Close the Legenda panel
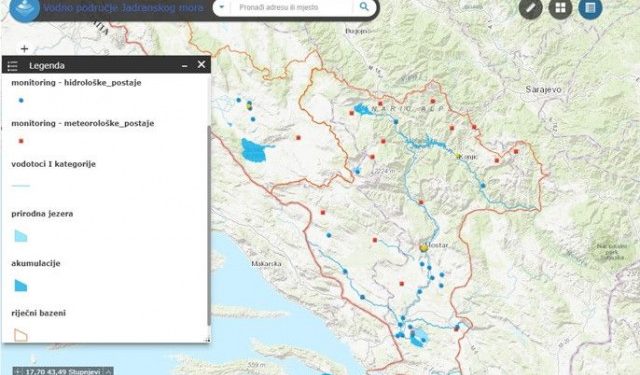This screenshot has width=640, height=375. 202,64
